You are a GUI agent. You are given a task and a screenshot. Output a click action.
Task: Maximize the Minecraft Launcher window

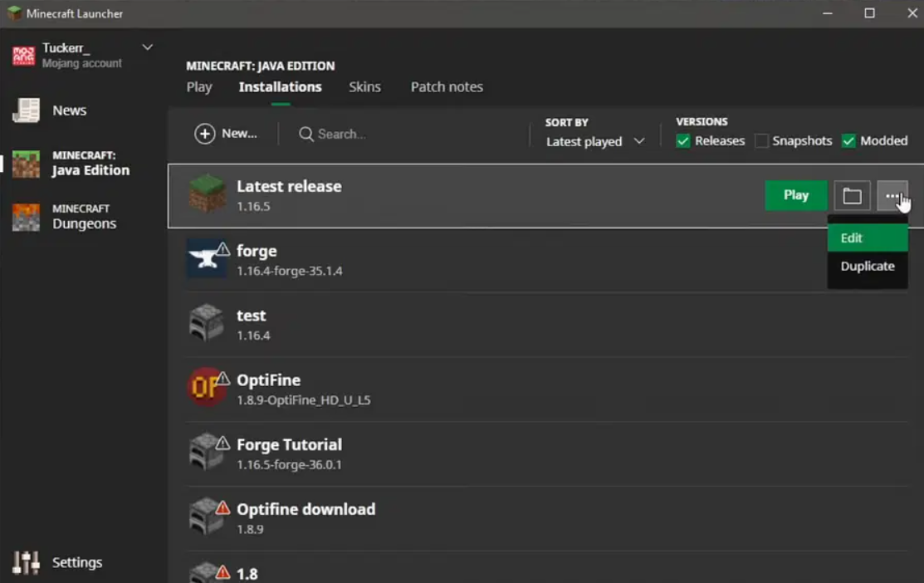coord(870,13)
